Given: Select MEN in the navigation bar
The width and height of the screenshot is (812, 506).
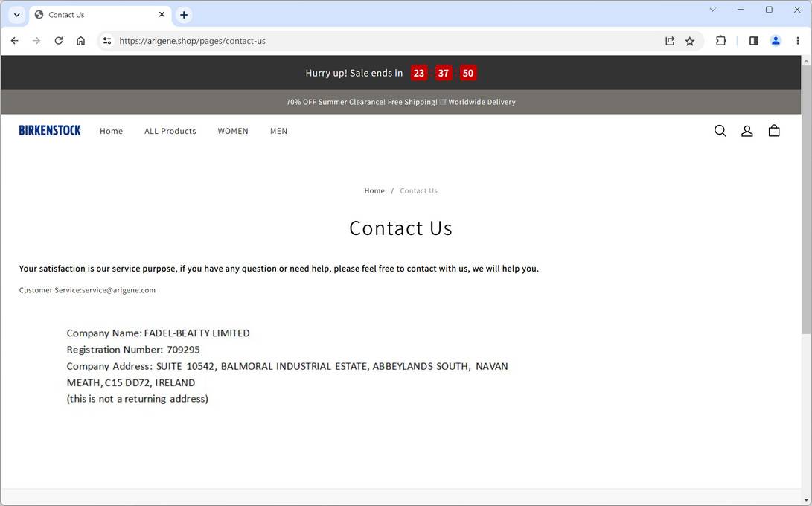Looking at the screenshot, I should 278,131.
